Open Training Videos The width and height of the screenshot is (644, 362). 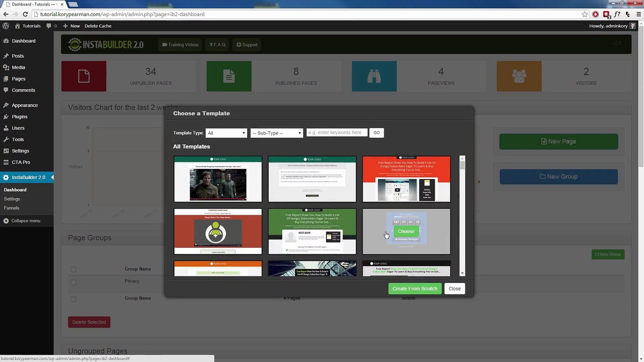[180, 45]
